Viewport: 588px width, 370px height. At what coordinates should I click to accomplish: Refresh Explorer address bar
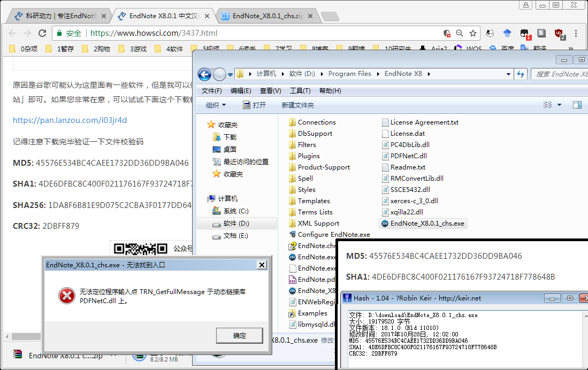point(521,74)
